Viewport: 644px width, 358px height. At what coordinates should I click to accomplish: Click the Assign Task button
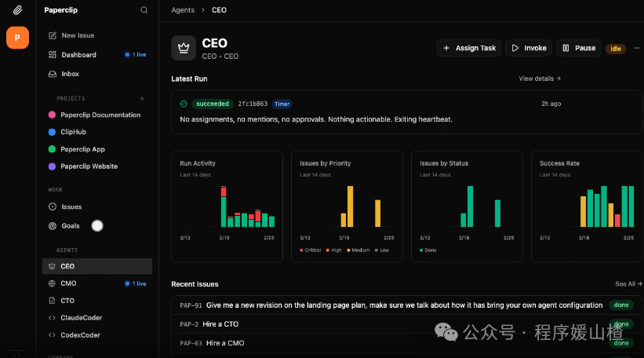pos(469,48)
